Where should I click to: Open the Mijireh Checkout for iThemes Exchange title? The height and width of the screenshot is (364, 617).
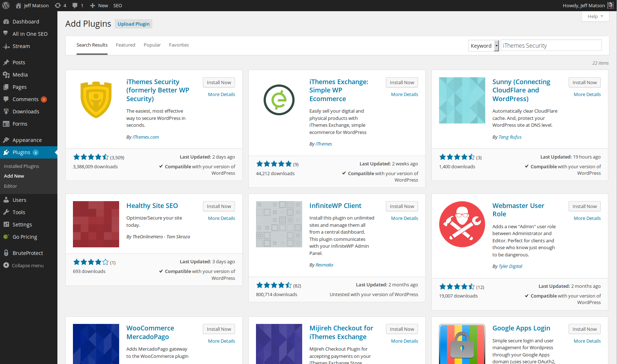coord(341,333)
